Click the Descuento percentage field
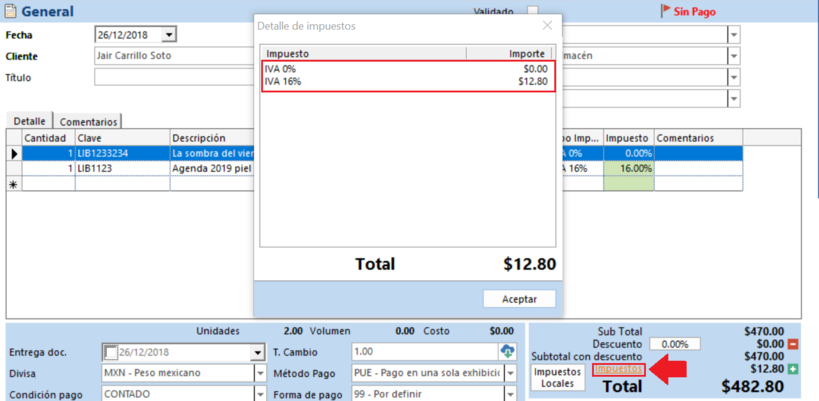819x401 pixels. tap(675, 344)
